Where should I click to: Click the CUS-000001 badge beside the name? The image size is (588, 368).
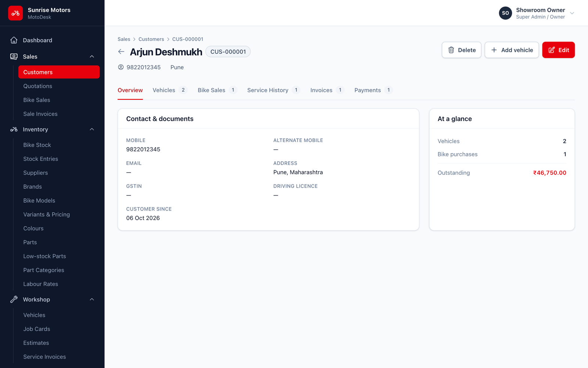[228, 52]
